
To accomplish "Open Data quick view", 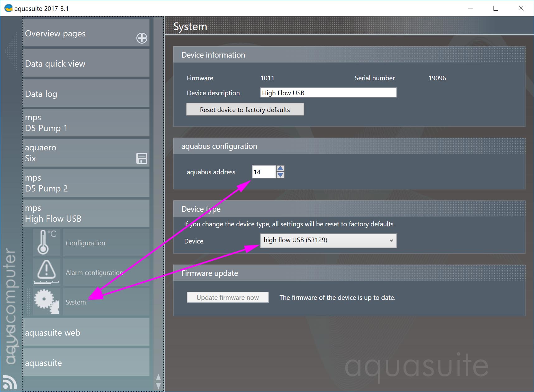I will (86, 63).
